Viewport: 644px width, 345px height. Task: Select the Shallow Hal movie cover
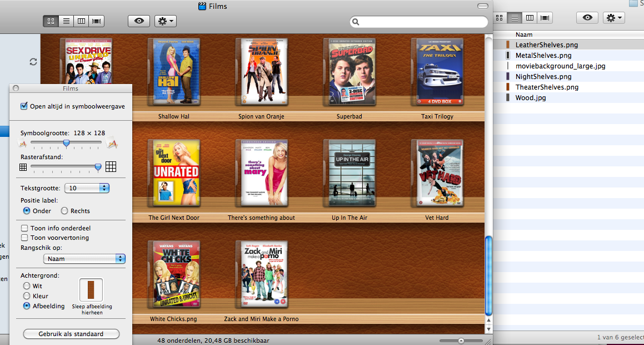pyautogui.click(x=174, y=72)
